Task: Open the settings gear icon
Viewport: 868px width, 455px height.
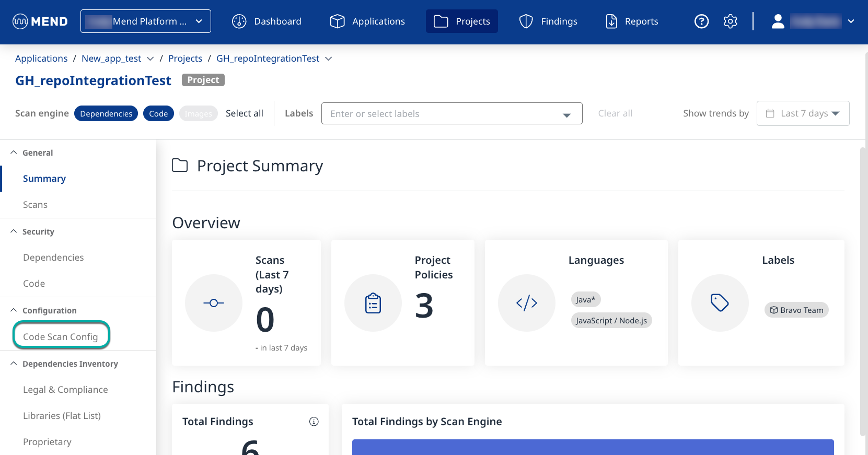Action: [x=730, y=21]
